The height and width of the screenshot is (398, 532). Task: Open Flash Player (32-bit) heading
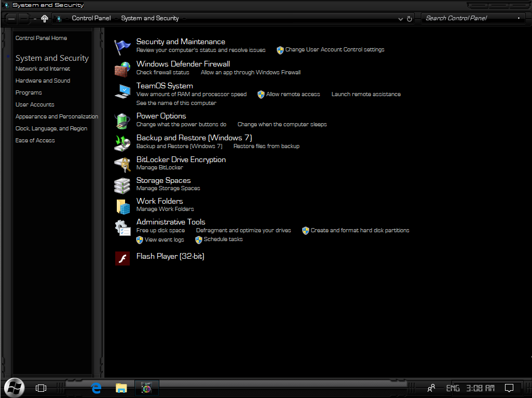(x=170, y=256)
